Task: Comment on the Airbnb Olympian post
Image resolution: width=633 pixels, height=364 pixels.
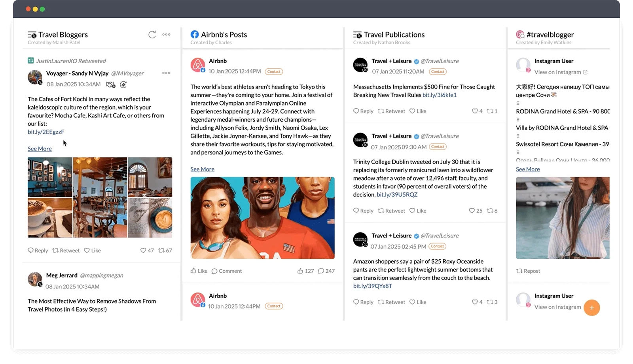Action: [227, 271]
